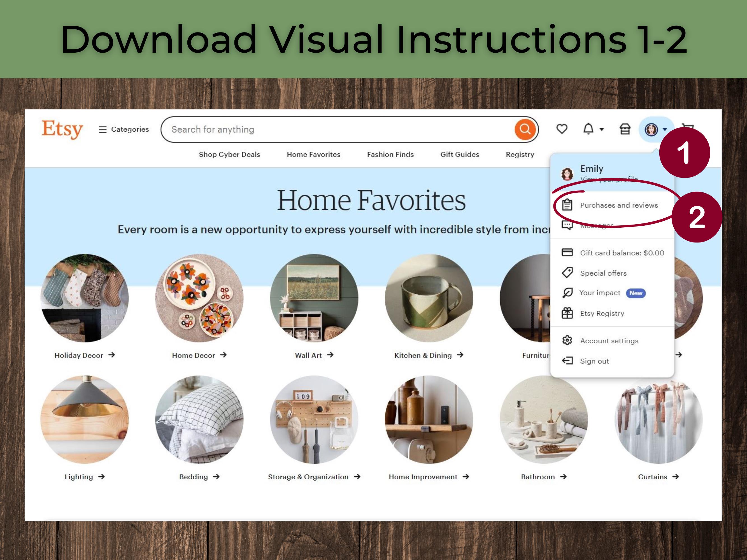Click the Sign out arrow icon
747x560 pixels.
click(567, 361)
